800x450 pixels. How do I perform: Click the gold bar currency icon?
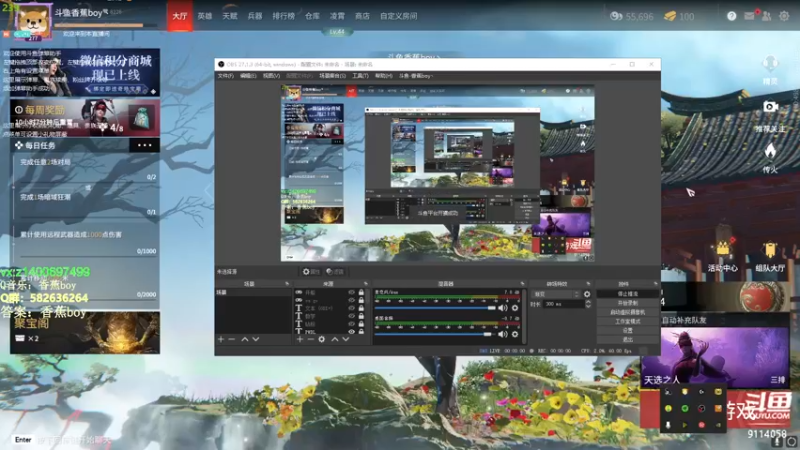coord(670,16)
